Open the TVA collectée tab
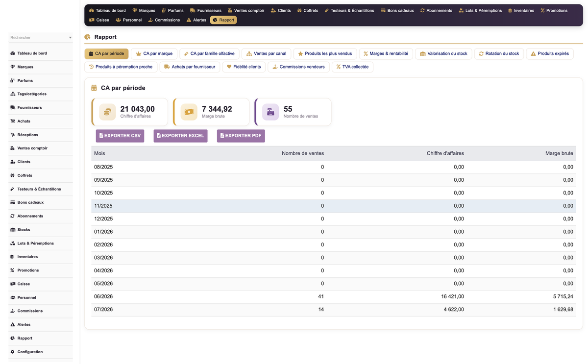 352,67
